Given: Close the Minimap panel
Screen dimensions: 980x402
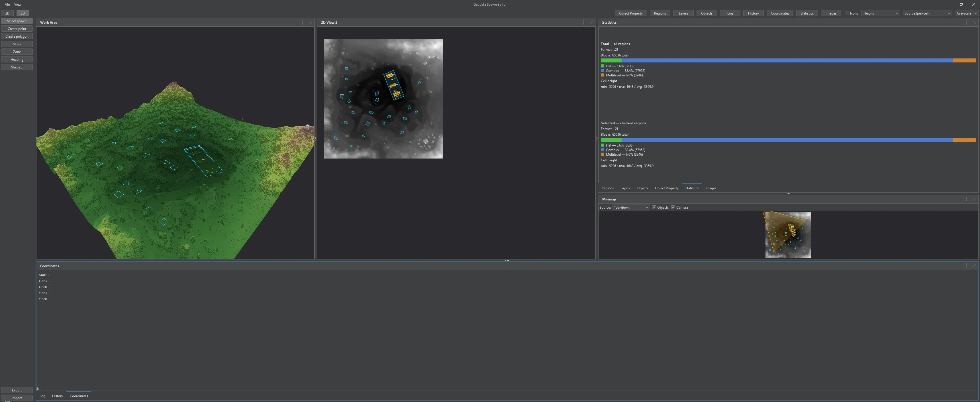Looking at the screenshot, I should pos(974,199).
